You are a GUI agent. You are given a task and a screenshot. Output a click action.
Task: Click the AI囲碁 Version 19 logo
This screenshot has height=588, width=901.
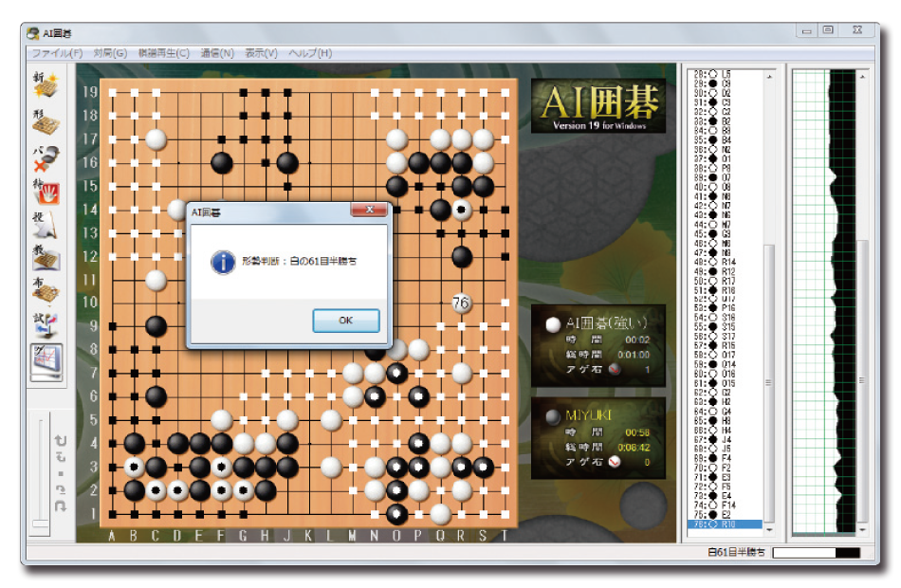coord(598,106)
